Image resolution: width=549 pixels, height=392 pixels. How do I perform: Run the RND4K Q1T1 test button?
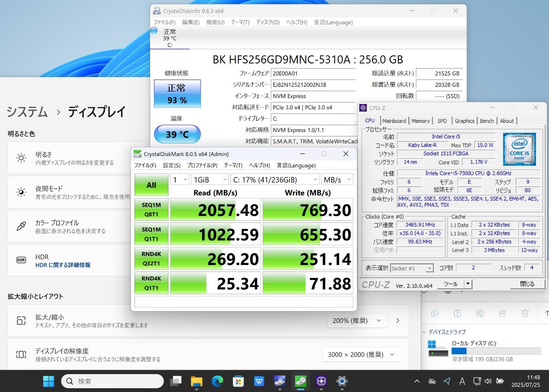pos(151,283)
